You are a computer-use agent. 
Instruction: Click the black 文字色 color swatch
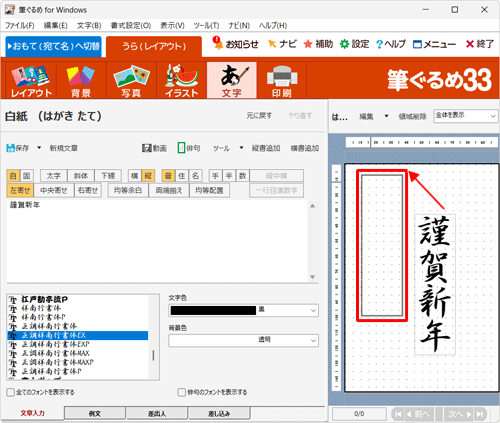click(x=213, y=310)
